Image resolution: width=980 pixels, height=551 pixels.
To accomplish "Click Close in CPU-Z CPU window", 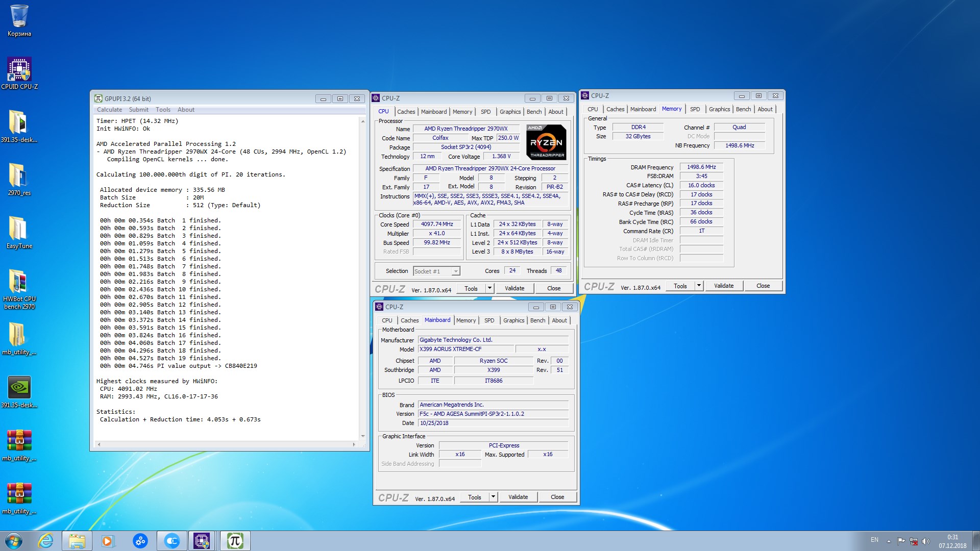I will point(554,288).
